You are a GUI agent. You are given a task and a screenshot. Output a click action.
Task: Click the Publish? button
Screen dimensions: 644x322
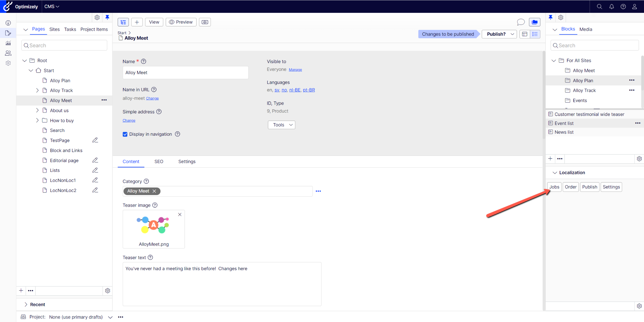[496, 34]
